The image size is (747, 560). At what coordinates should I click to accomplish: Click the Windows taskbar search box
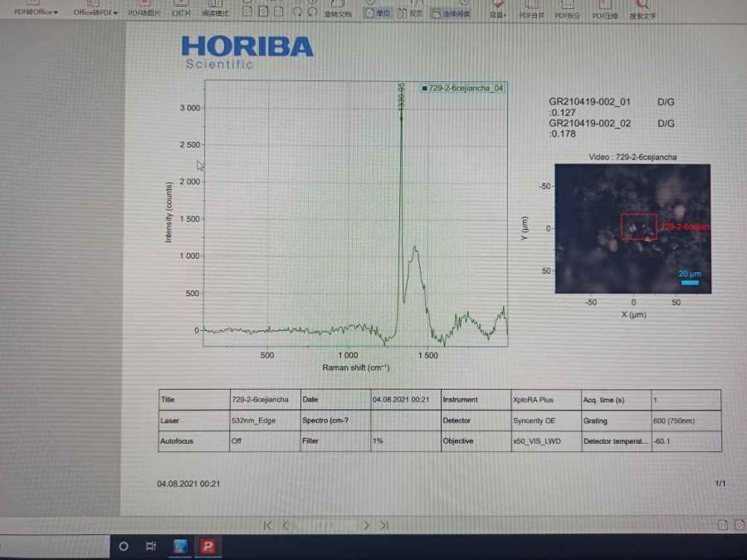coord(54,546)
